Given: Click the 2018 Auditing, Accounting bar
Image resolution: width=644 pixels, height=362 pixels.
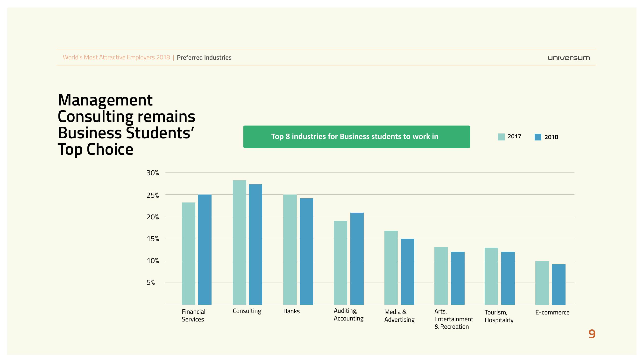Looking at the screenshot, I should tap(357, 258).
